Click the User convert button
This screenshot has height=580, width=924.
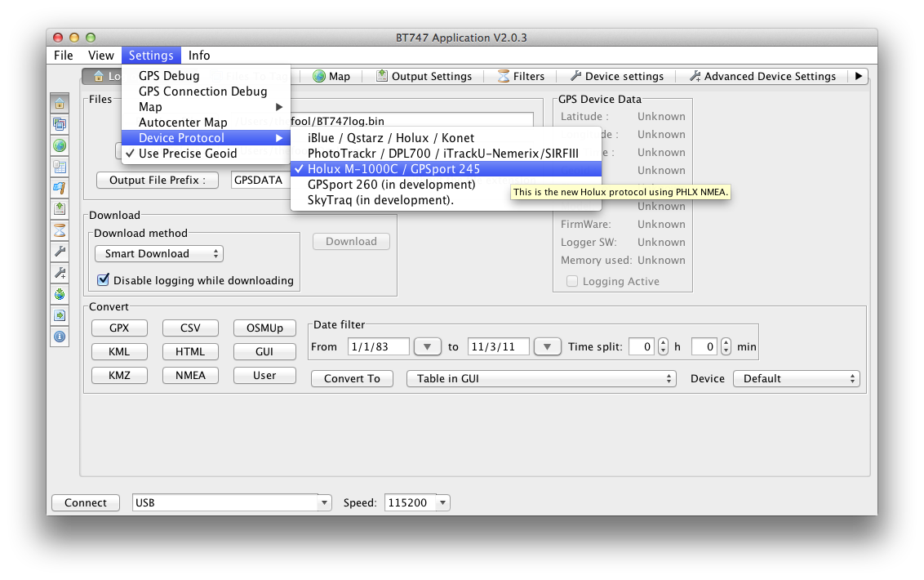point(264,375)
